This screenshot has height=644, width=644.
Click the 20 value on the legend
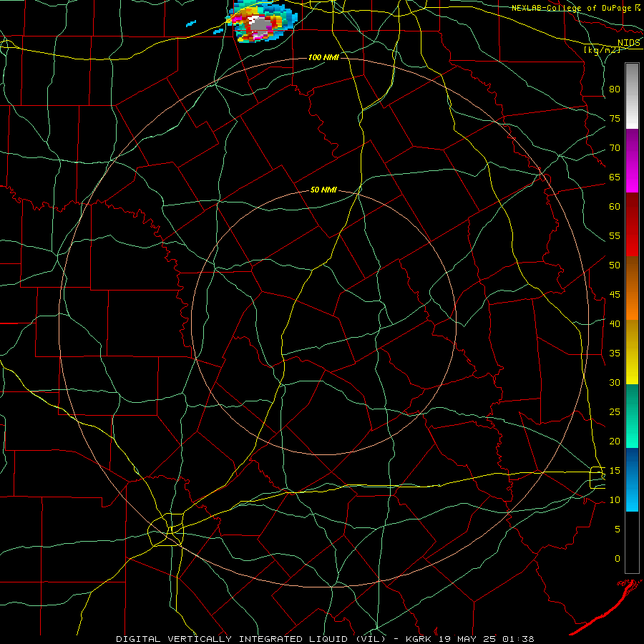615,441
